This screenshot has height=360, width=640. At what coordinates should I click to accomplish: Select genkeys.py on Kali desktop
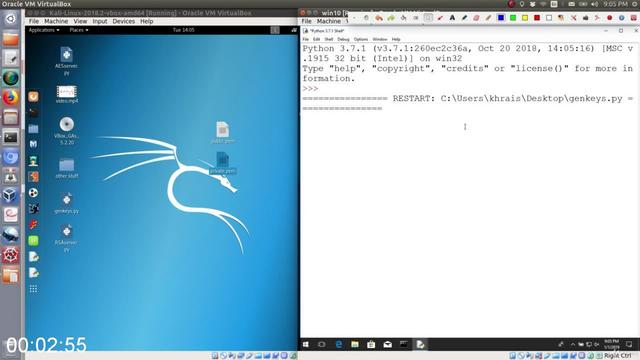(x=67, y=203)
